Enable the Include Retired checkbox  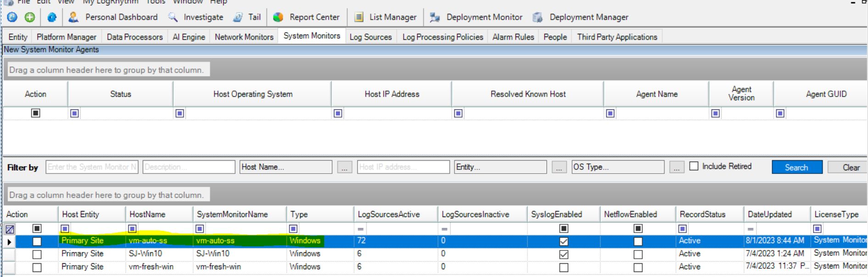pyautogui.click(x=694, y=166)
